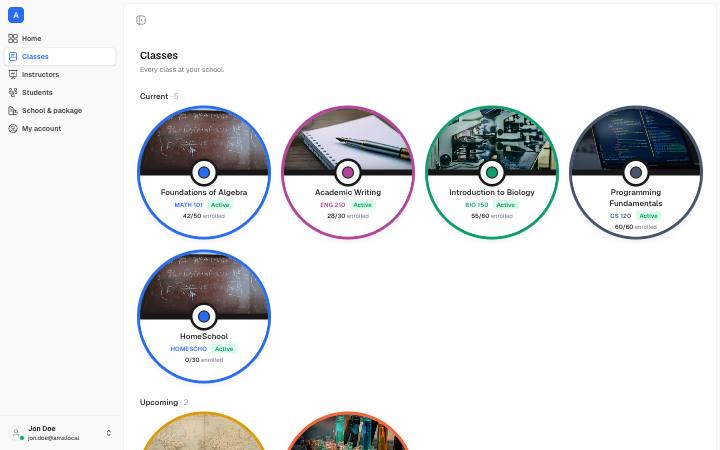Click the Active badge on Academic Writing
Screen dimensions: 720x450
tap(362, 205)
